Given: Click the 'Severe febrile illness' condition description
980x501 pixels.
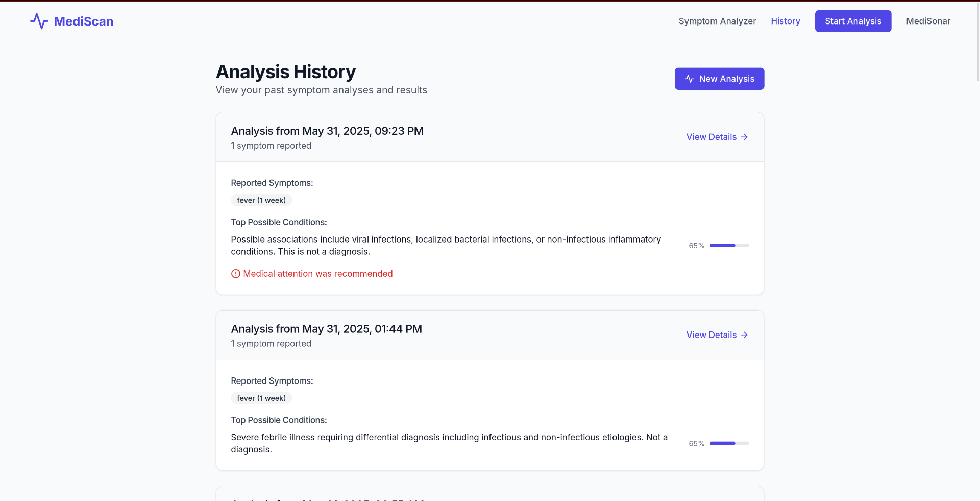Looking at the screenshot, I should pos(449,444).
